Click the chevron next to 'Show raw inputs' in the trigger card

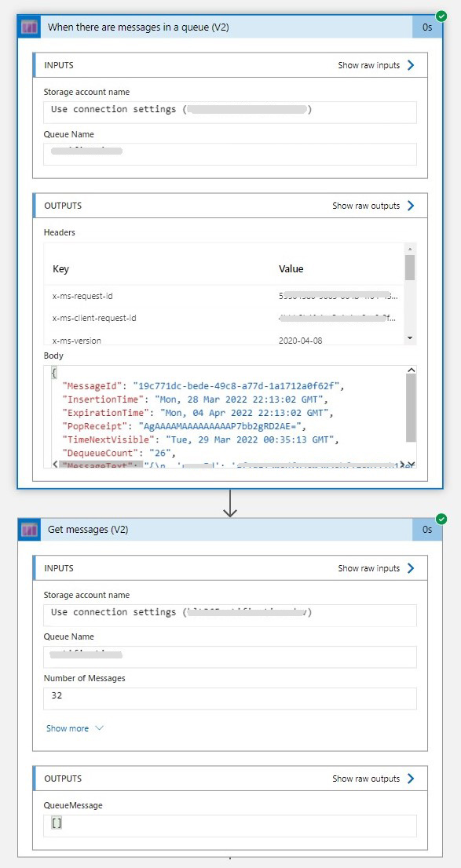pos(411,65)
